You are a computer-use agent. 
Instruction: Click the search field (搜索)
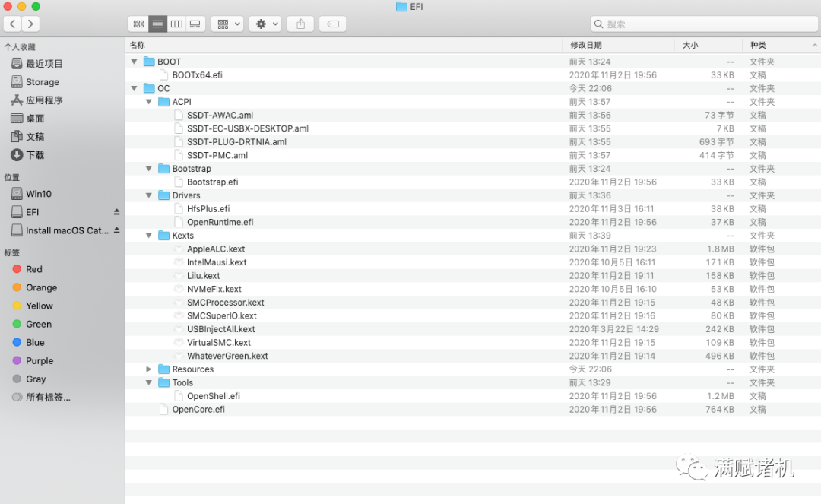[x=703, y=24]
